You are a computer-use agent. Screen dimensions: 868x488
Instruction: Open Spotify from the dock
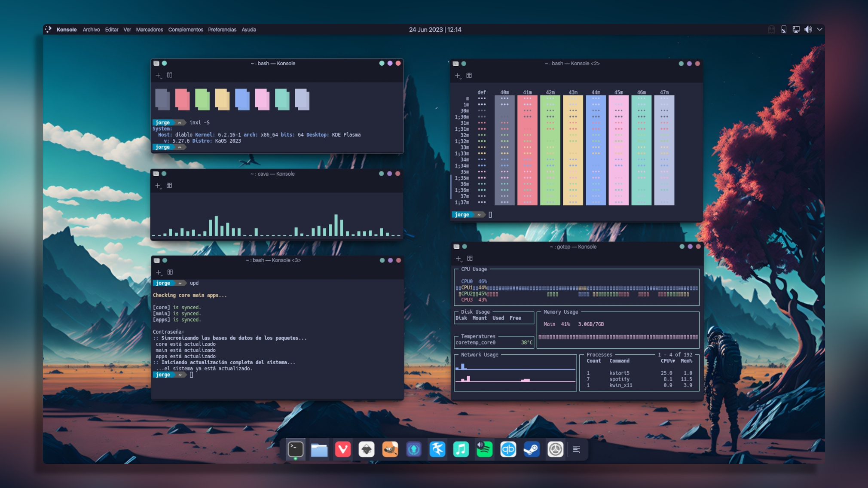[x=485, y=449]
